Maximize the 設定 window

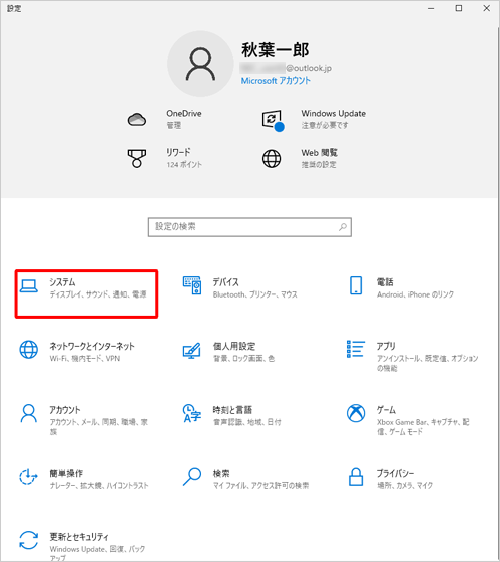tap(459, 8)
